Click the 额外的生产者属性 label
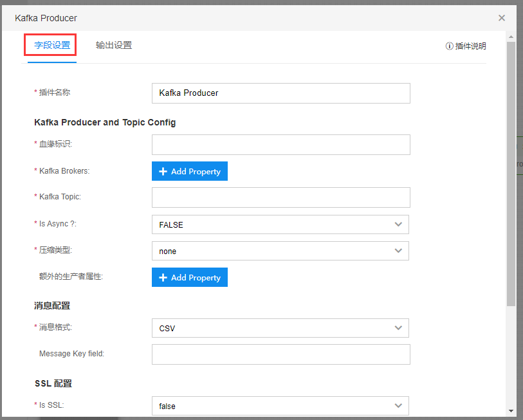 [71, 277]
